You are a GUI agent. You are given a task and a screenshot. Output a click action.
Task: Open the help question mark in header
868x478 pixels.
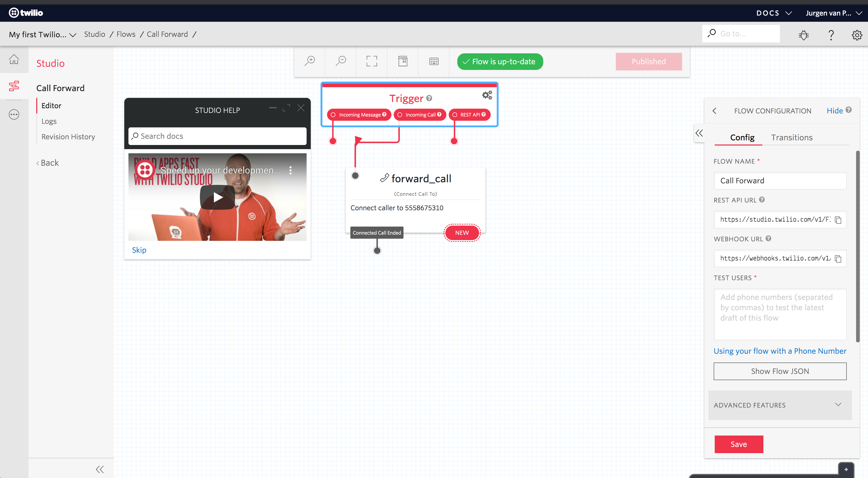831,34
